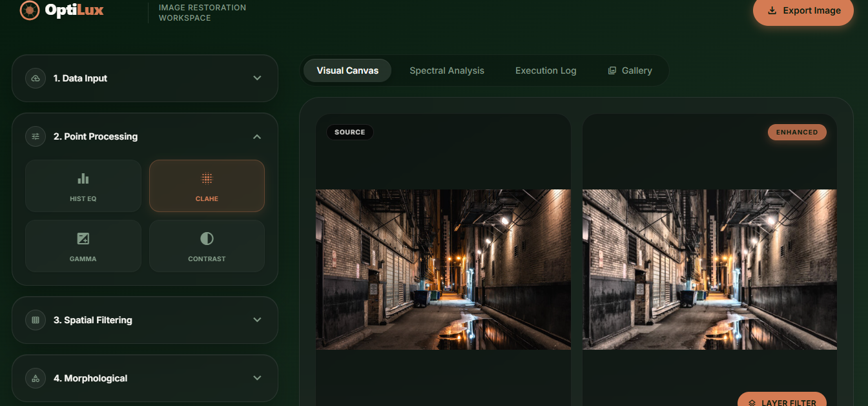The width and height of the screenshot is (868, 406).
Task: Click the enhanced alley image
Action: (710, 270)
